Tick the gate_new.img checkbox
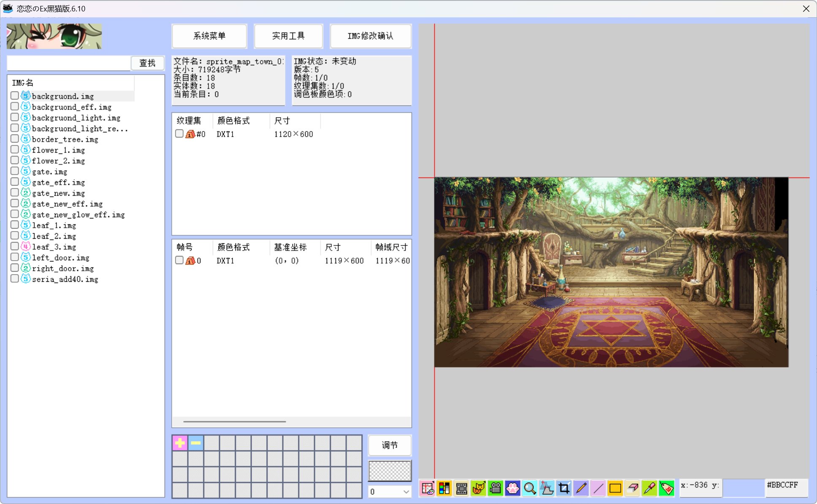The height and width of the screenshot is (504, 817). pyautogui.click(x=15, y=193)
